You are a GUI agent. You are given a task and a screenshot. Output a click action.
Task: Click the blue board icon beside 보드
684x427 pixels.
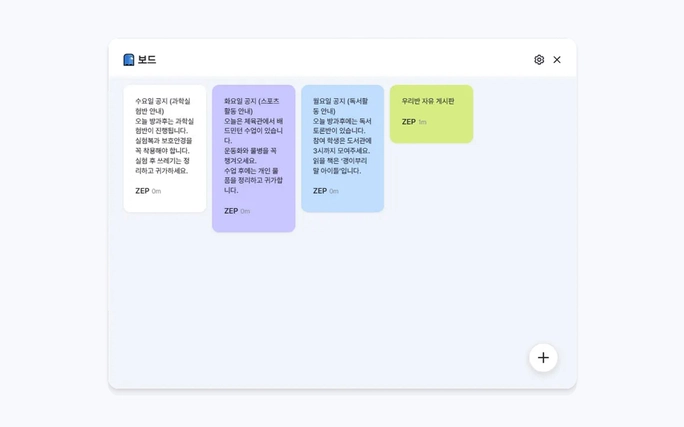(129, 60)
